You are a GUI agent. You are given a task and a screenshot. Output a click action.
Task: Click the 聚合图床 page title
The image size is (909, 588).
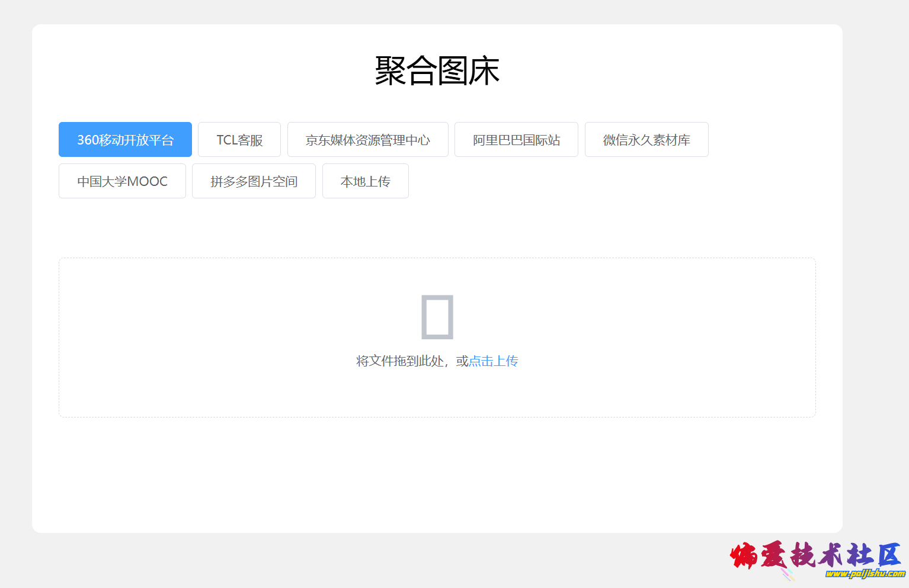(x=437, y=71)
